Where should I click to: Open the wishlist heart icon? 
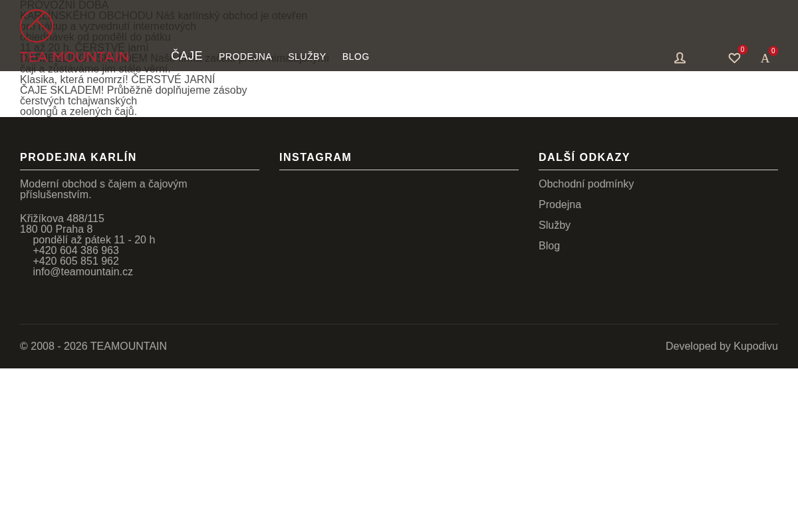click(734, 58)
